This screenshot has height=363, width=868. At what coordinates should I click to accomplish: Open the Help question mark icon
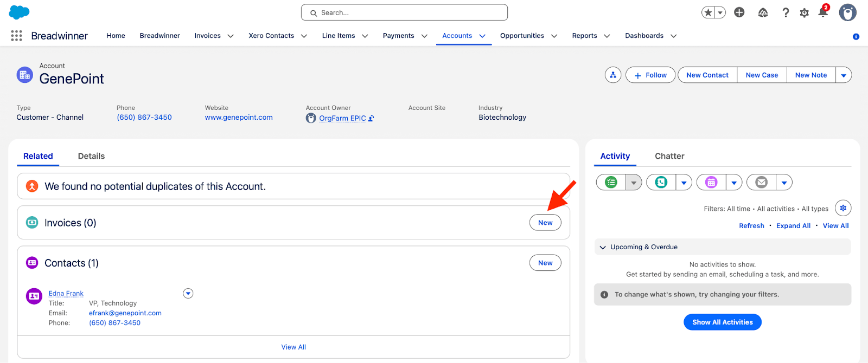pyautogui.click(x=786, y=12)
